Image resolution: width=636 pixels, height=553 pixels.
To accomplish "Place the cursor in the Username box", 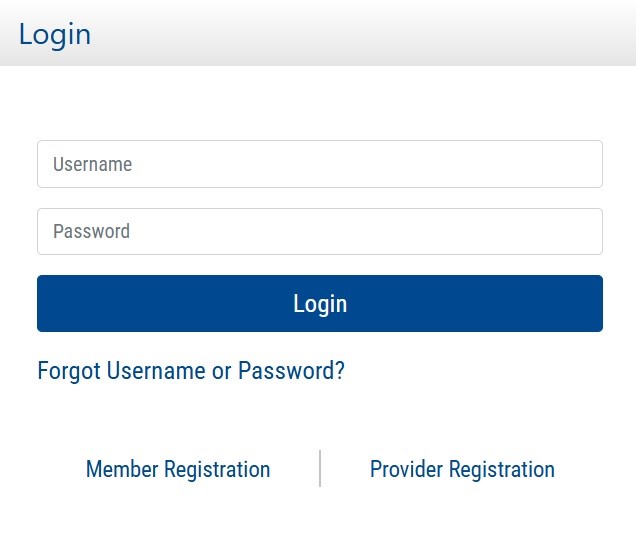I will point(320,164).
